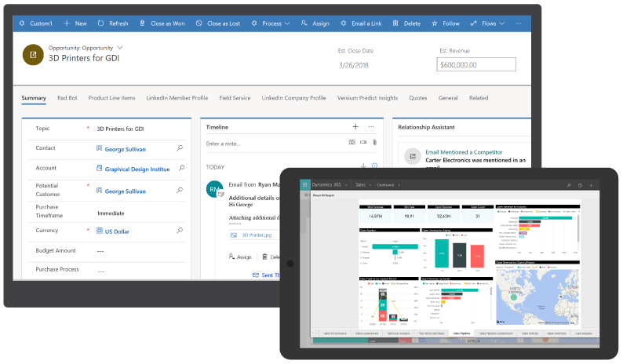Click camera icon in note box
The image size is (623, 364).
pyautogui.click(x=352, y=142)
